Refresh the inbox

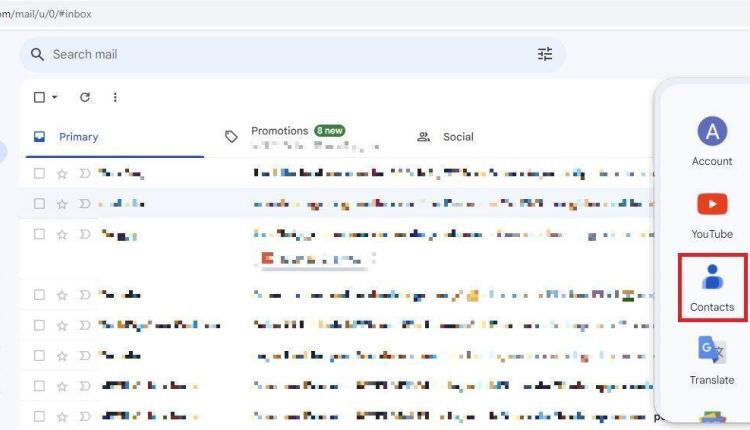pos(85,98)
